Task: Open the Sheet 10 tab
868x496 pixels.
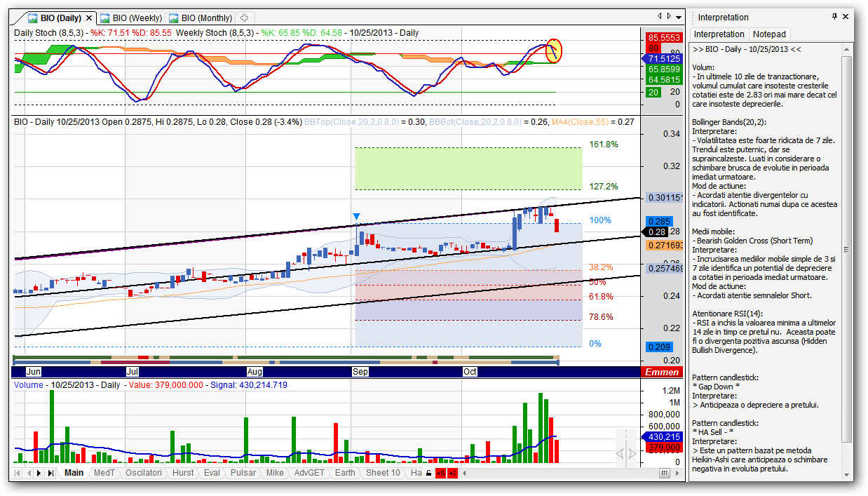Action: pos(383,473)
